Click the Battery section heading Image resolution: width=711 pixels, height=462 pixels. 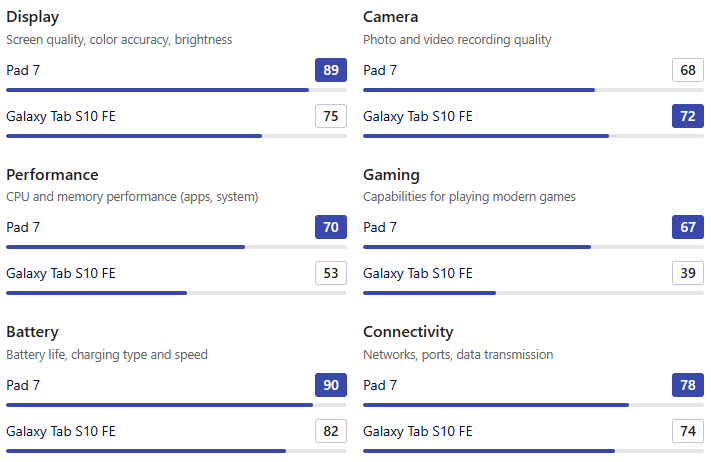coord(32,332)
